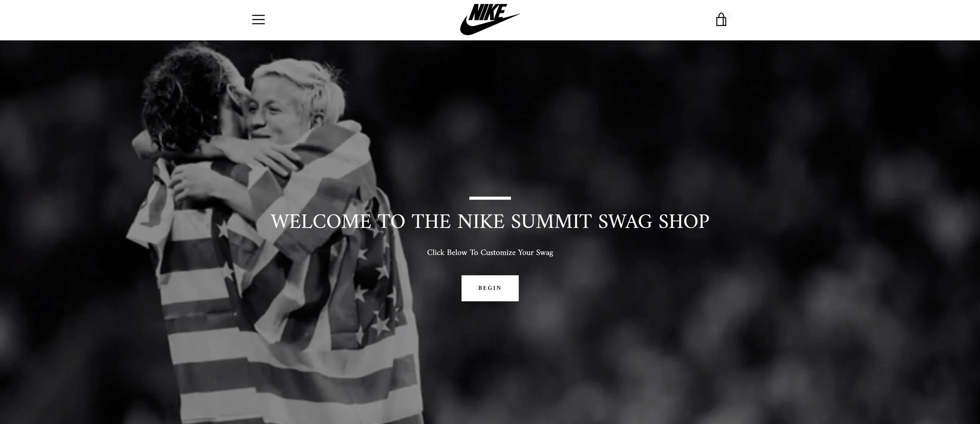Click 'Click Below To Customize Your Swag' text
The width and height of the screenshot is (980, 424).
(x=490, y=253)
